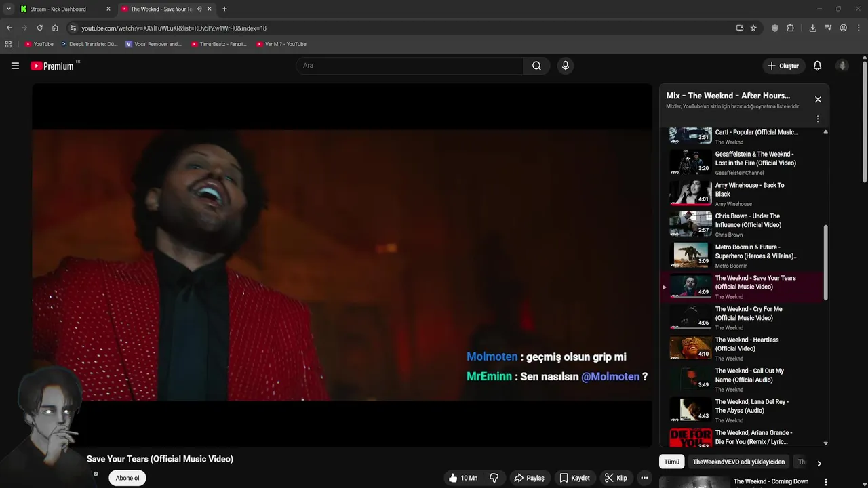Like the video with thumbs up
868x488 pixels.
pos(463,478)
